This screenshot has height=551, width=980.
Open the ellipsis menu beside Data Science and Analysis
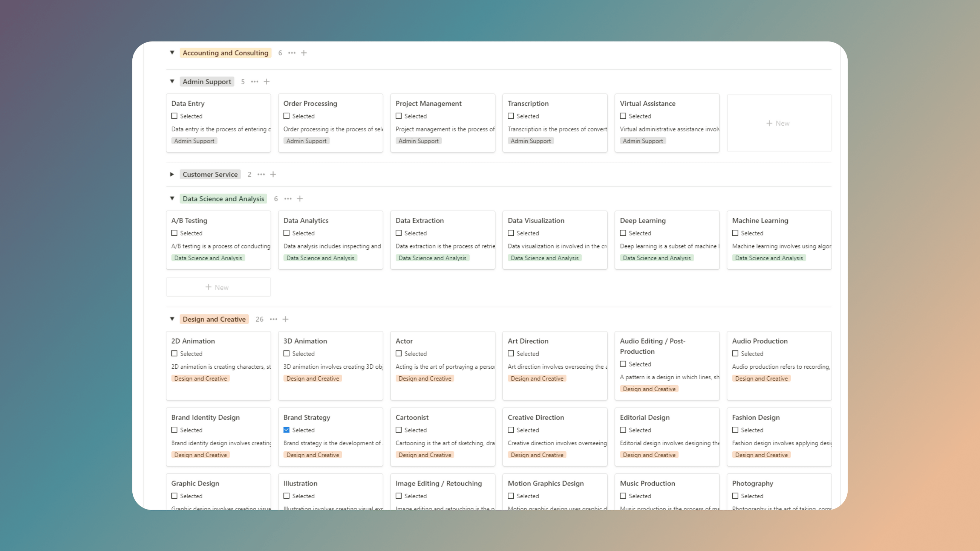(x=288, y=198)
